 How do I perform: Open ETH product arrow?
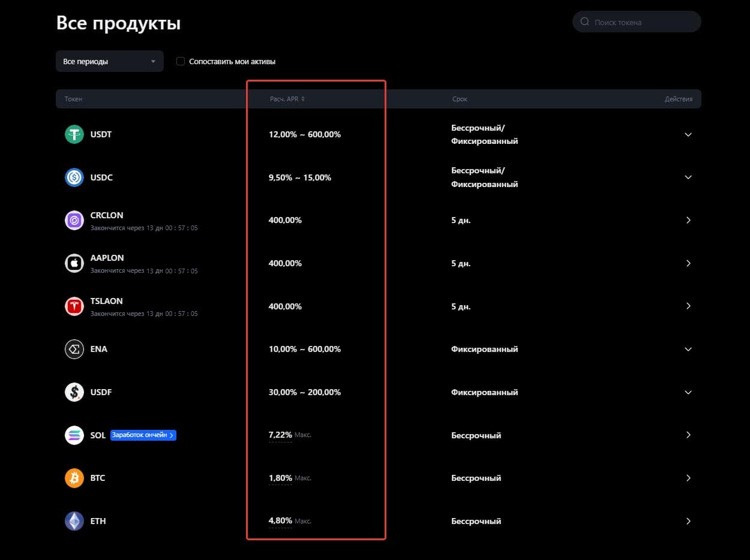pyautogui.click(x=688, y=521)
